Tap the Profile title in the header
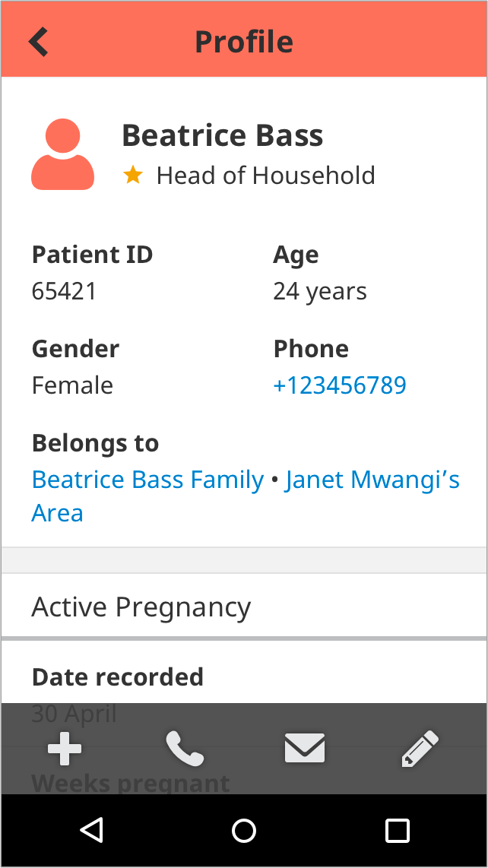Image resolution: width=488 pixels, height=868 pixels. (244, 42)
